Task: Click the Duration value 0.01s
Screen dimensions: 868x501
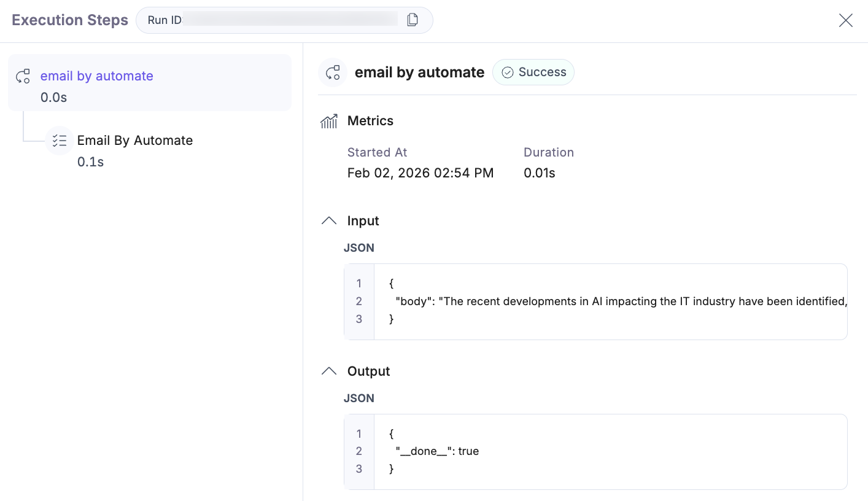Action: pyautogui.click(x=540, y=173)
